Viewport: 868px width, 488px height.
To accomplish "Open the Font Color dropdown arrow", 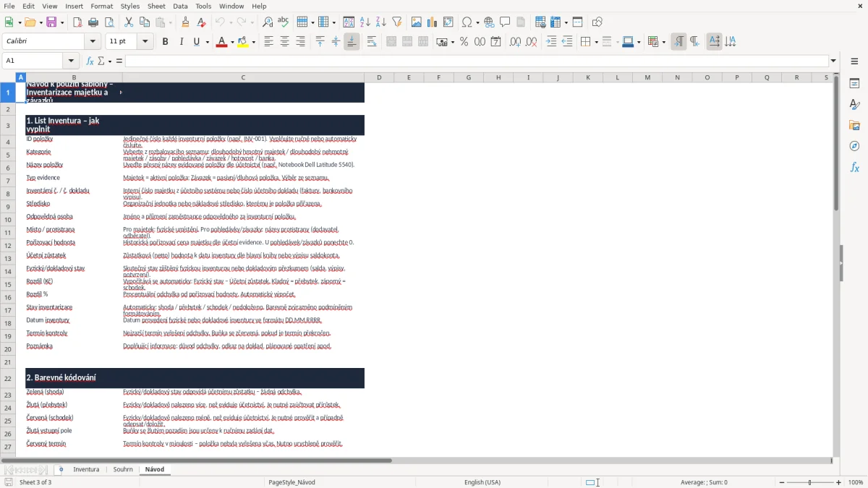I will pyautogui.click(x=231, y=42).
